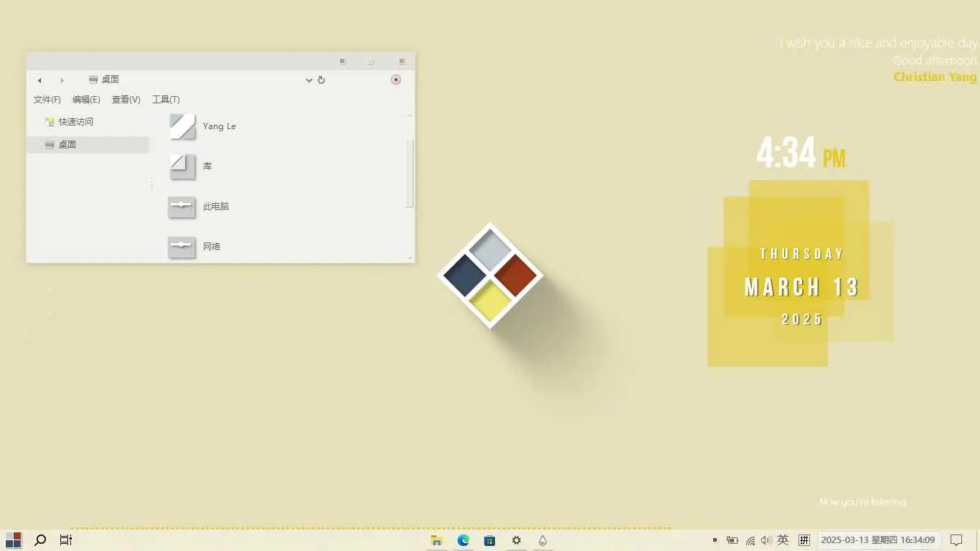
Task: Open the Settings gear on taskbar
Action: pos(516,540)
